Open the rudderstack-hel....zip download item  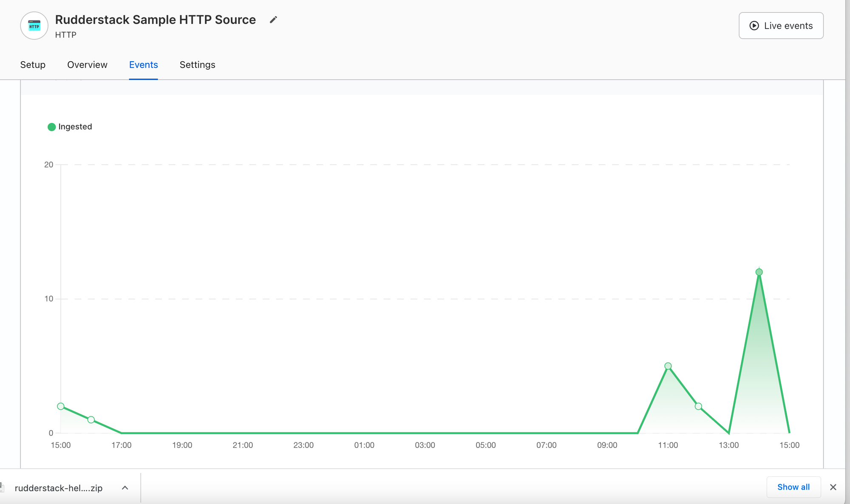point(58,488)
